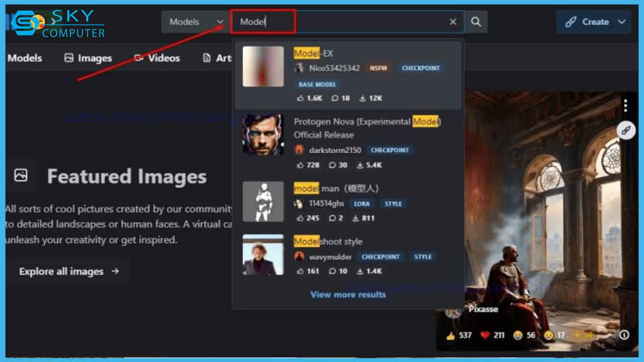Expand the Create button chevron
This screenshot has height=362, width=644.
pos(622,22)
